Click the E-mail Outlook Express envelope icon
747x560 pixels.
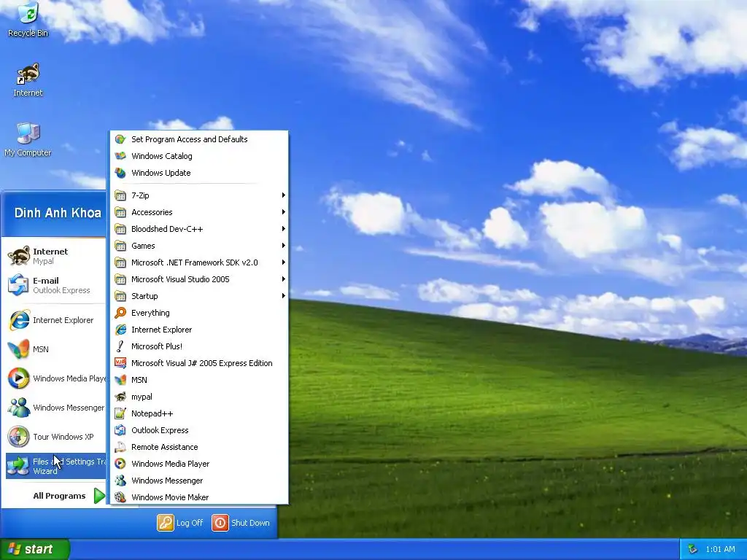point(18,285)
